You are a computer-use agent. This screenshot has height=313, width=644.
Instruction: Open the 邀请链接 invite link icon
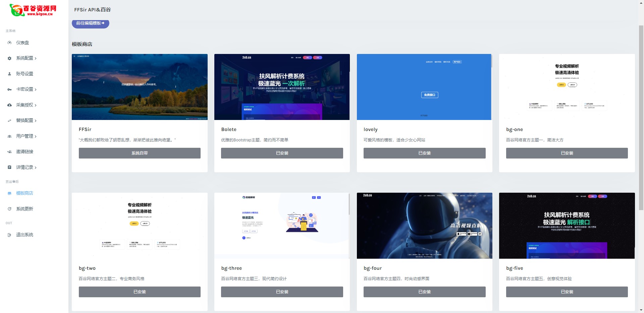[9, 151]
